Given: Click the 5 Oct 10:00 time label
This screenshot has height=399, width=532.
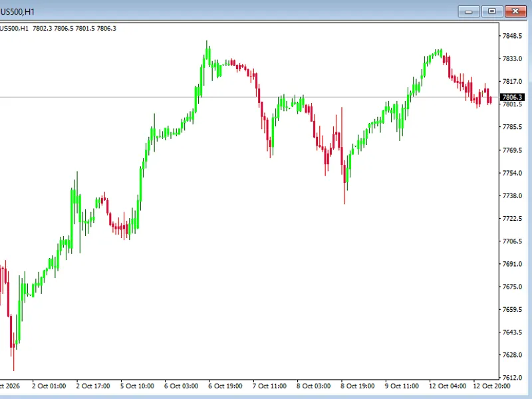Looking at the screenshot, I should pos(137,386).
